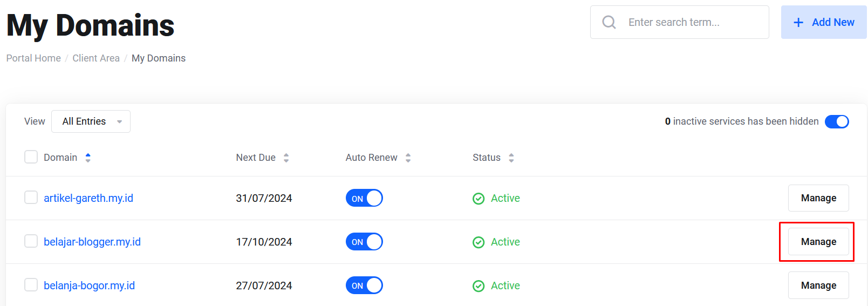Disable auto renew for artikel-gareth.my.id
This screenshot has height=306, width=868.
[364, 198]
